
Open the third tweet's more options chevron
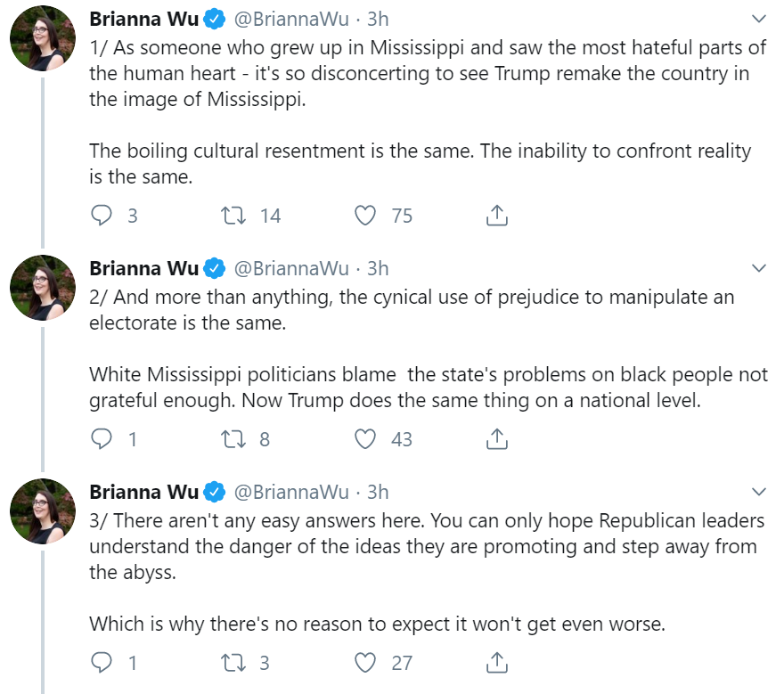[759, 492]
